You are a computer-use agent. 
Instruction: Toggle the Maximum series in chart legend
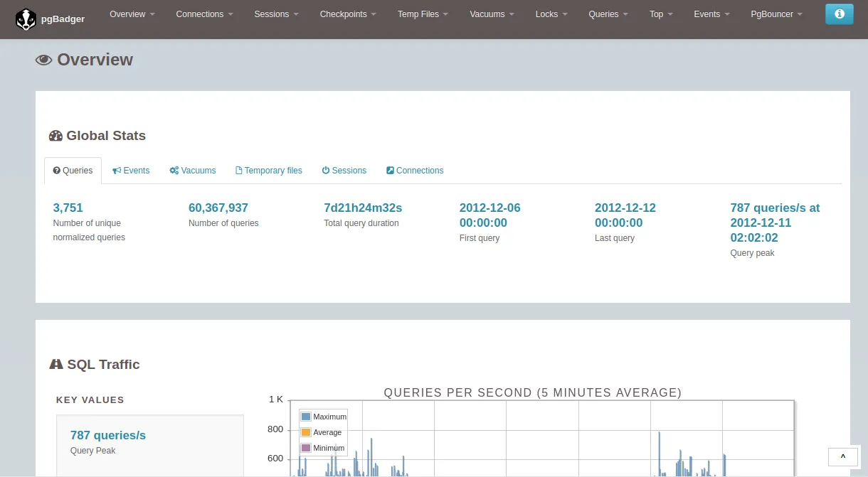tap(329, 417)
